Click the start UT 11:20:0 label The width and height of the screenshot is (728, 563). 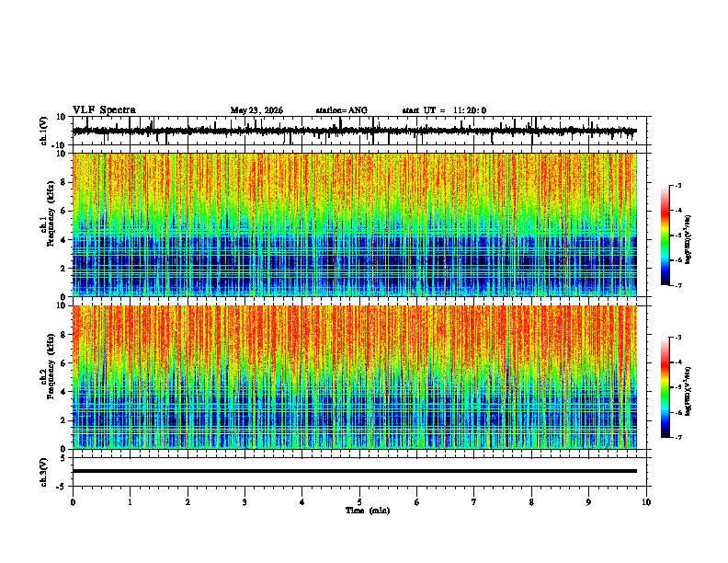[x=444, y=110]
